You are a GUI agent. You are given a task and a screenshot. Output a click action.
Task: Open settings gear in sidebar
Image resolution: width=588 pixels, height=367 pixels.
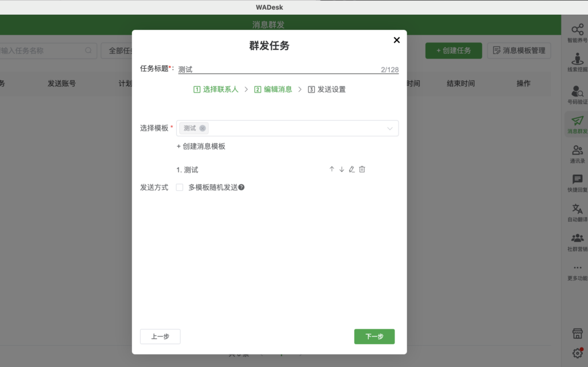pos(578,353)
